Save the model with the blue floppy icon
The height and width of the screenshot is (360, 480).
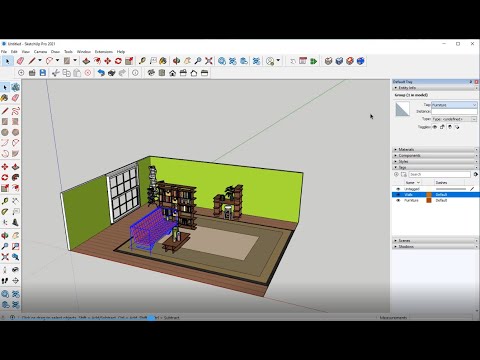pyautogui.click(x=43, y=73)
